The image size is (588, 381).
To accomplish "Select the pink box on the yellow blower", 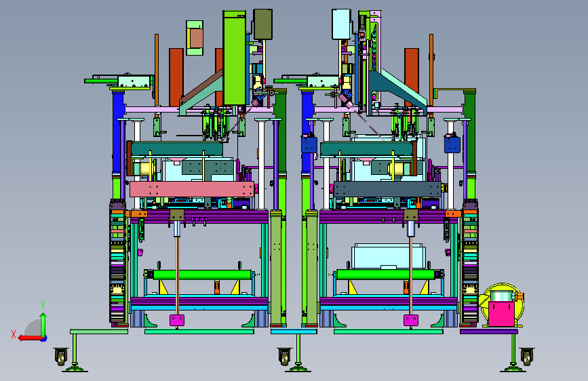I will 501,315.
